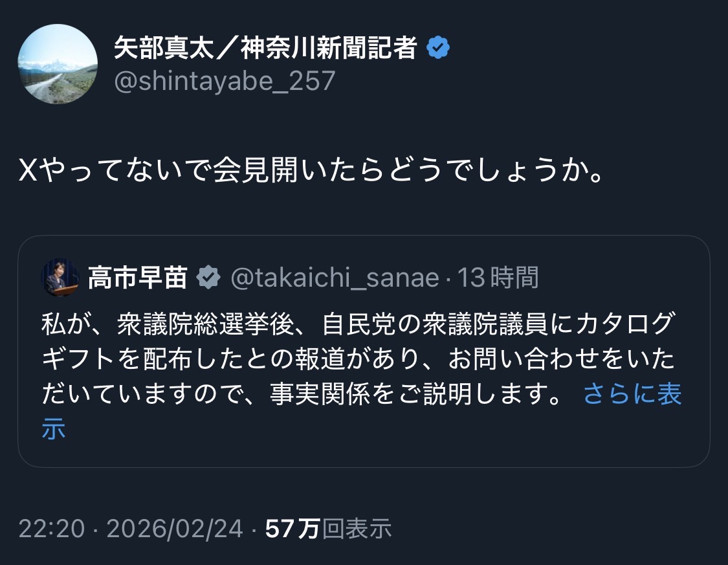Click the 高市早苗 name in the quoted post
This screenshot has height=565, width=728.
point(137,278)
